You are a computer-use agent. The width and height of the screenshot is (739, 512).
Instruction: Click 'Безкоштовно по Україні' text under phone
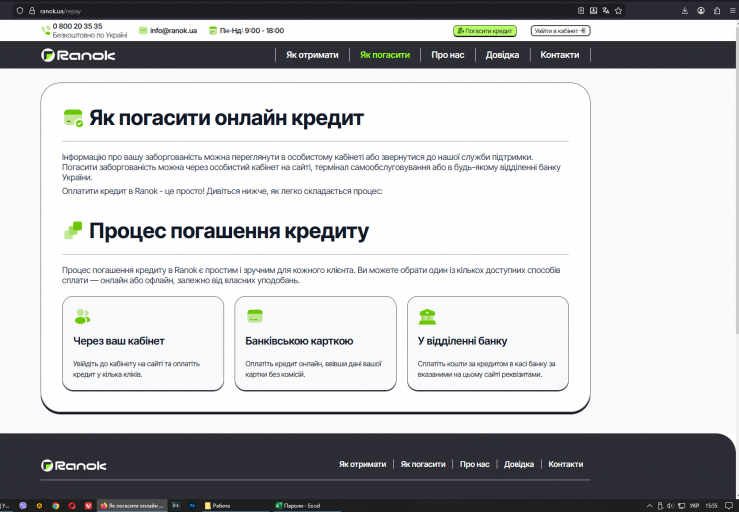90,35
